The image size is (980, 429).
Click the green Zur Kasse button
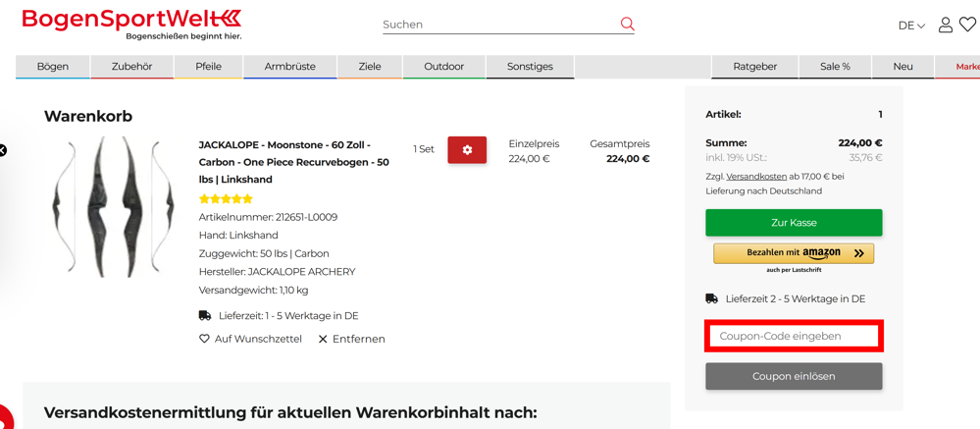pyautogui.click(x=794, y=223)
